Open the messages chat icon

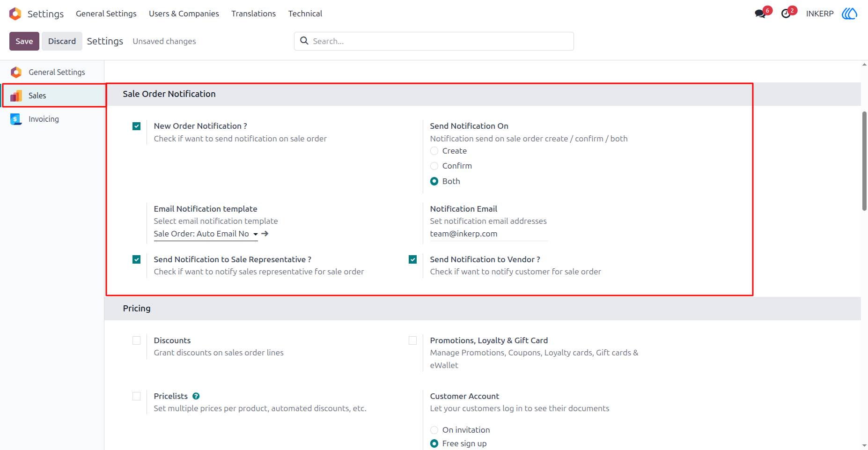pos(760,14)
